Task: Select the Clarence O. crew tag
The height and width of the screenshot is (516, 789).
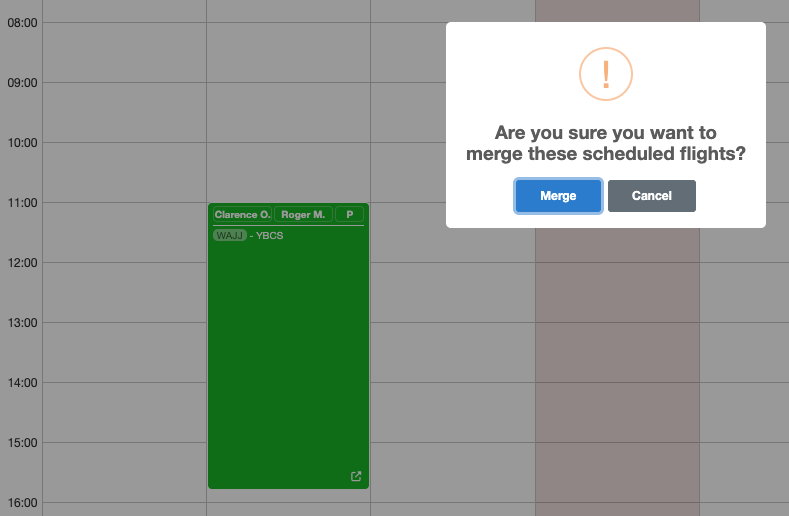Action: point(242,215)
